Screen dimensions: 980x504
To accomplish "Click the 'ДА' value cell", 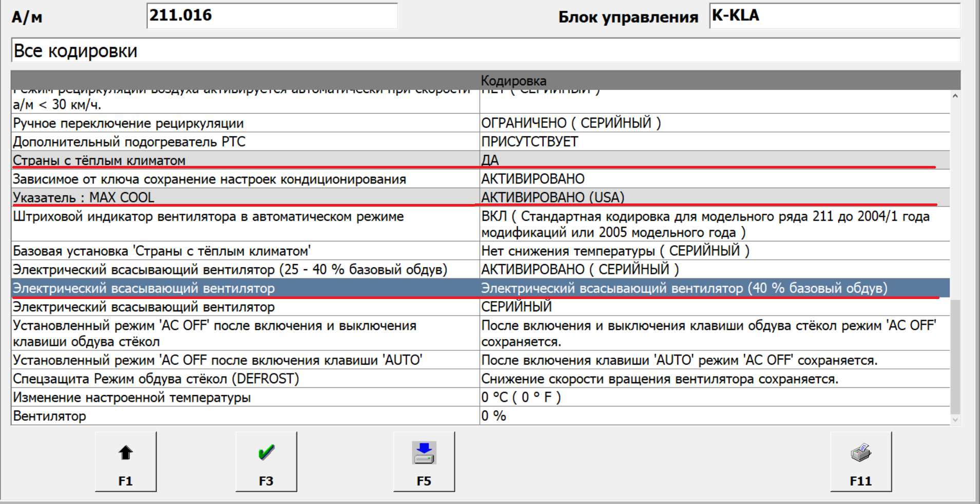I will pos(715,160).
